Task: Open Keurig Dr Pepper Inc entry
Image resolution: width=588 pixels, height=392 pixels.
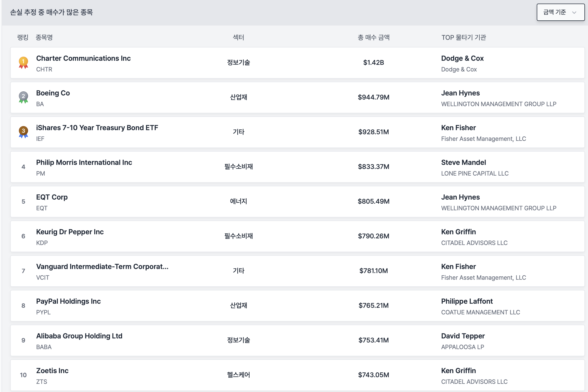Action: coord(70,232)
